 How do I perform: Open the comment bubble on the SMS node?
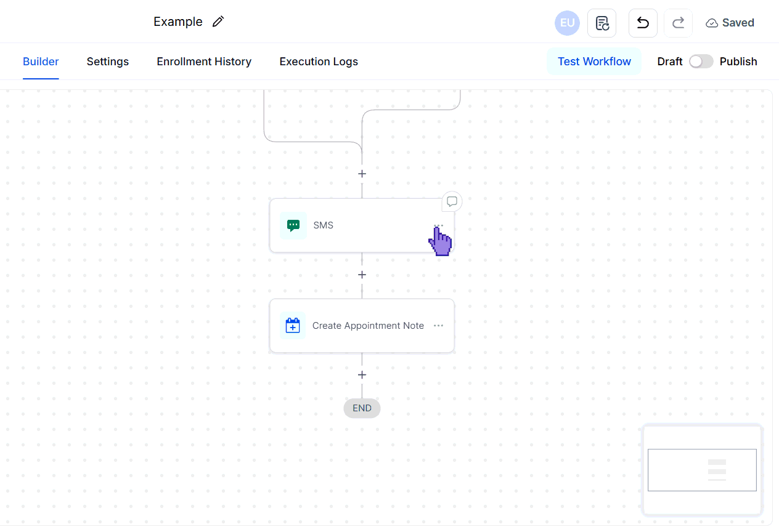click(452, 201)
